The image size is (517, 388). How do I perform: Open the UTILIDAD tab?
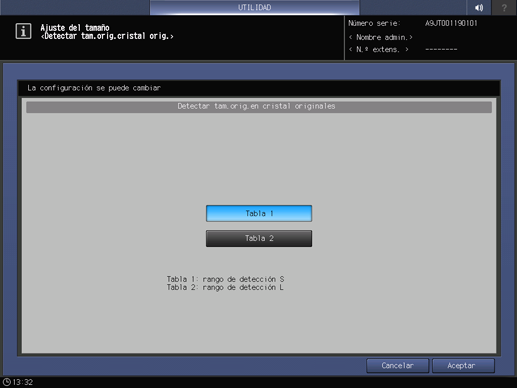tap(255, 7)
